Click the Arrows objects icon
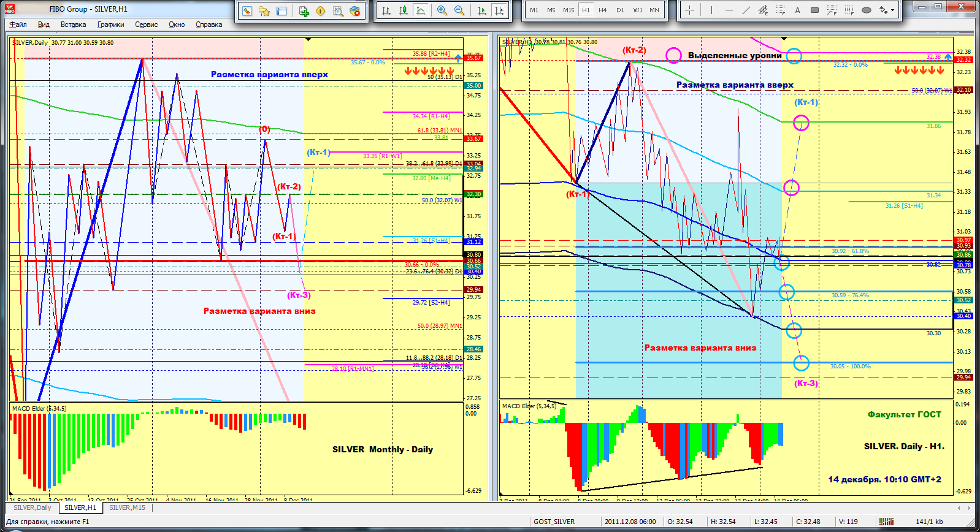The image size is (980, 532). tap(883, 10)
